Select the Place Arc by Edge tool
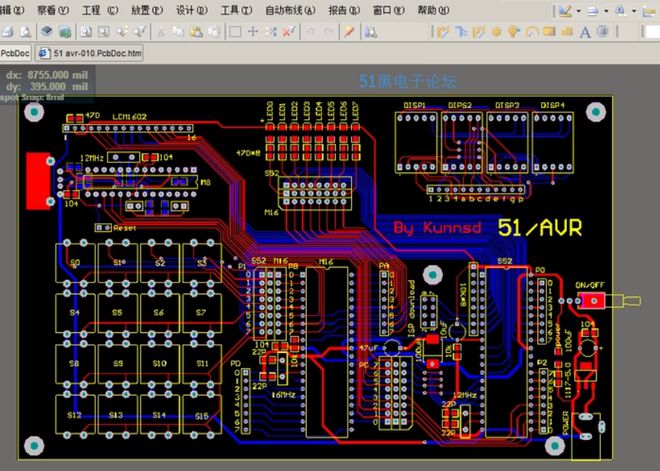Screen dimensions: 660x471 point(532,32)
